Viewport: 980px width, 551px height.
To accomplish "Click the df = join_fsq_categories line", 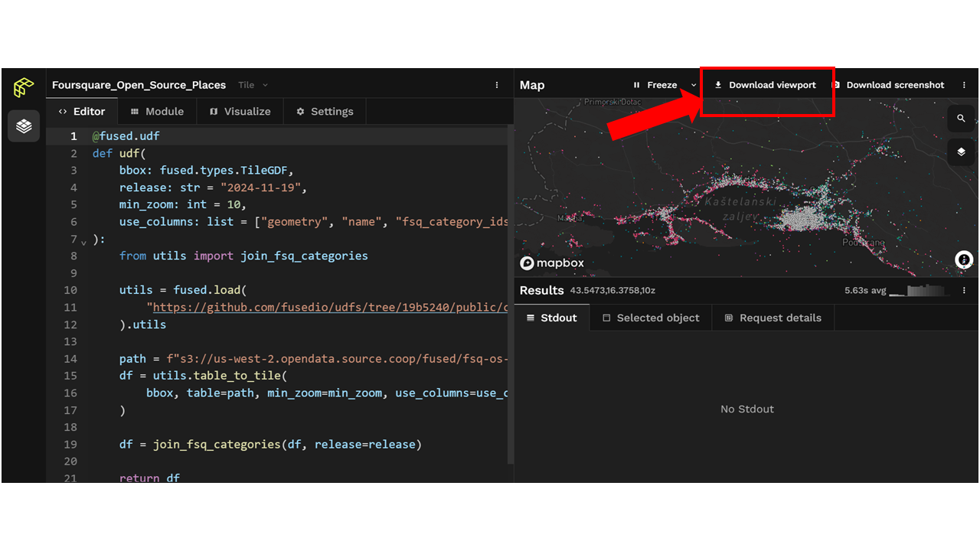I will (270, 445).
